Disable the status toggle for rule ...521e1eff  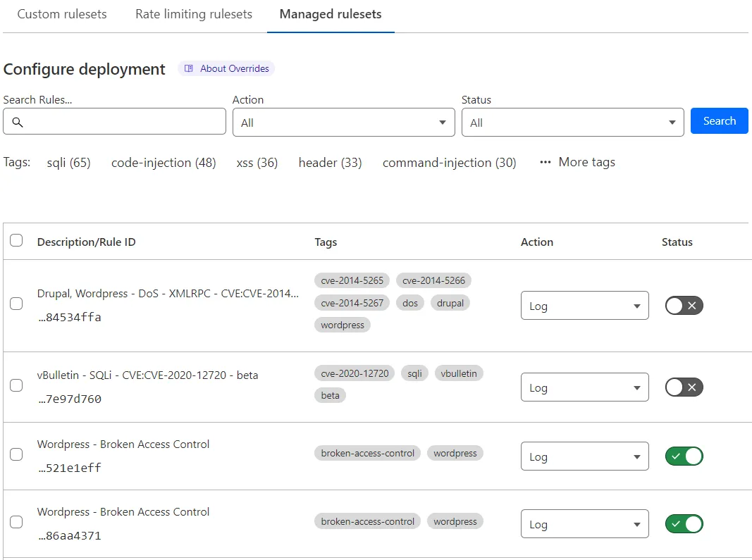pyautogui.click(x=684, y=456)
